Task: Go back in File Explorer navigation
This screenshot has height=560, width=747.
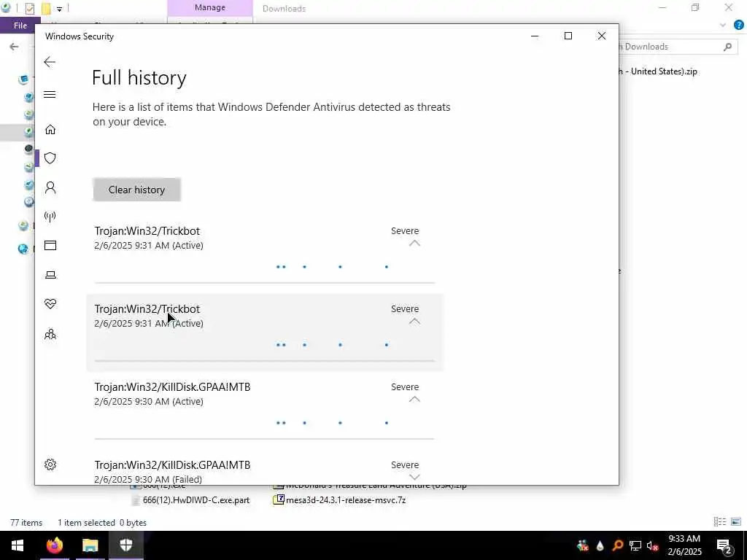Action: 15,47
